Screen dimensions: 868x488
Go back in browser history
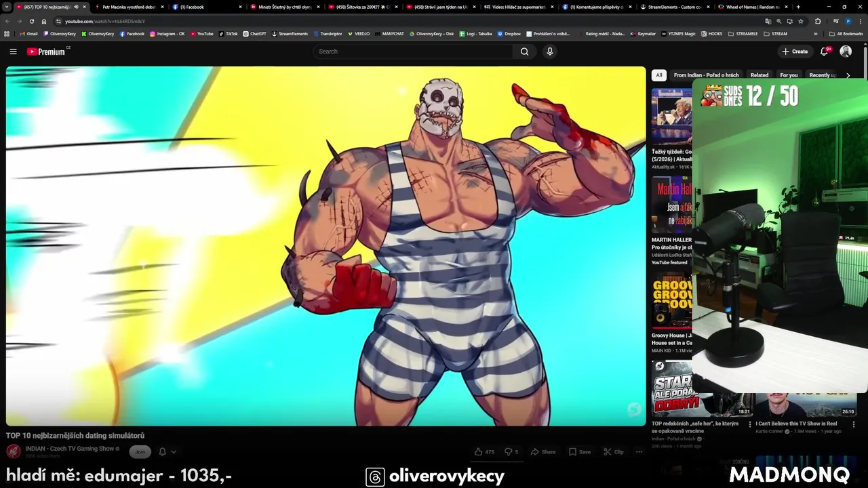click(7, 21)
